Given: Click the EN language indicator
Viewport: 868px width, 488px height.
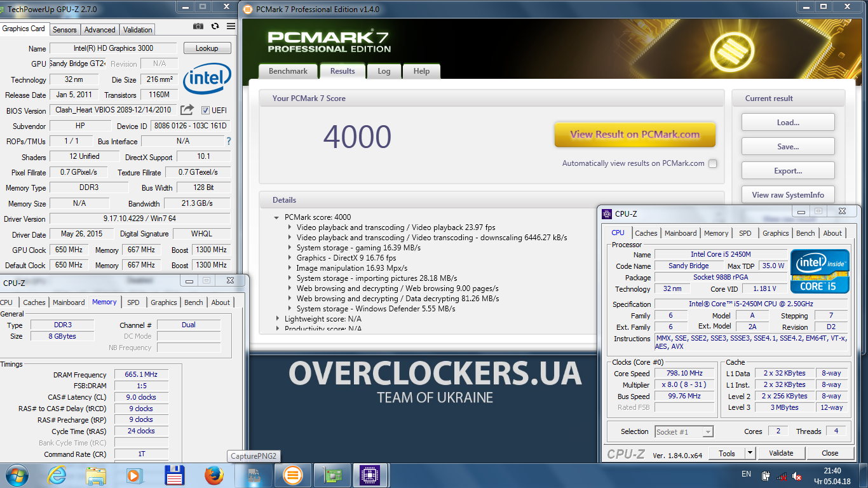Looking at the screenshot, I should coord(746,474).
